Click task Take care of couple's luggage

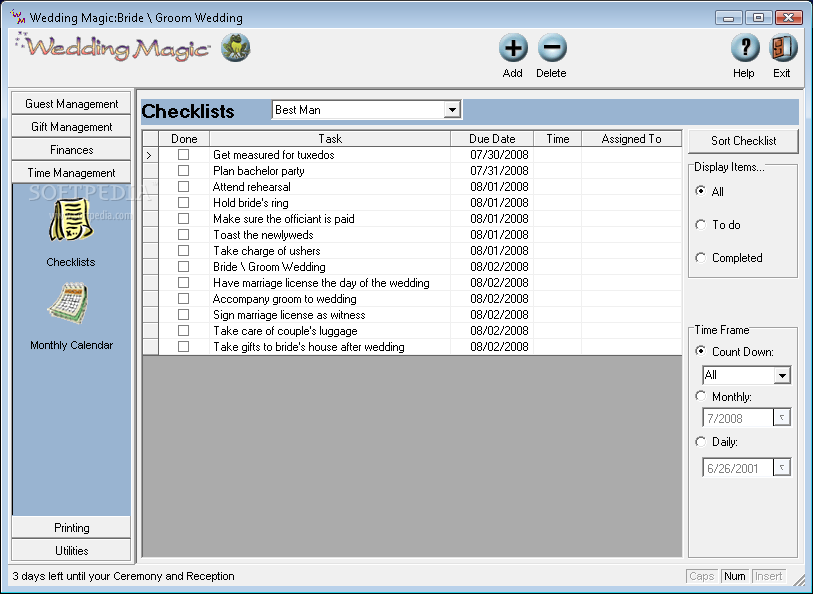pyautogui.click(x=285, y=331)
